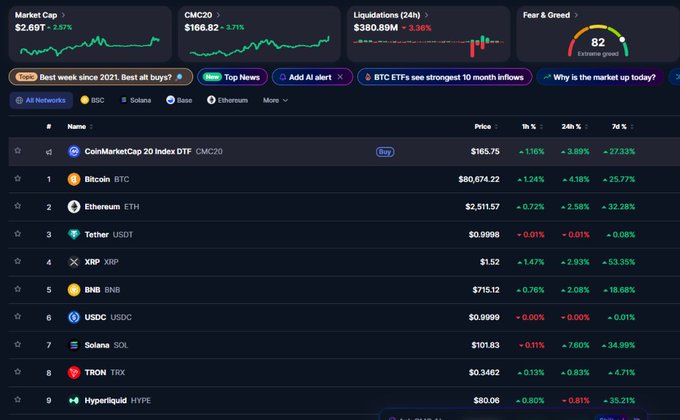Sort table by 7d % column

click(623, 127)
